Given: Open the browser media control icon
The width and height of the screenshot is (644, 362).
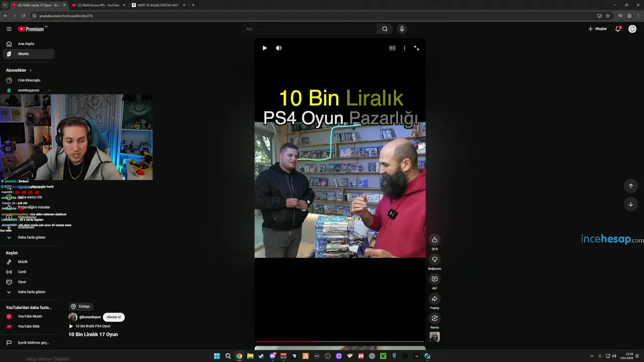Looking at the screenshot, I should point(620,16).
